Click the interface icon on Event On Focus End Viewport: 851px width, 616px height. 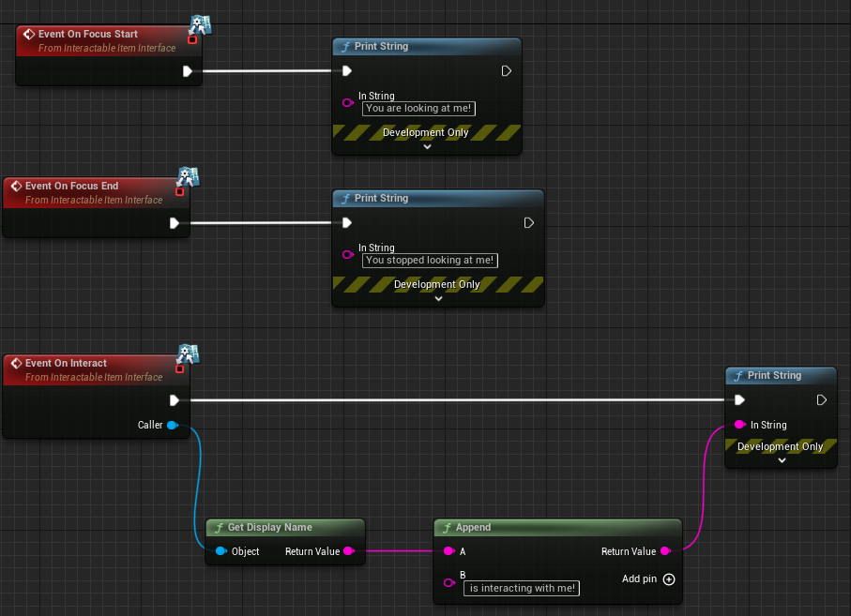188,177
